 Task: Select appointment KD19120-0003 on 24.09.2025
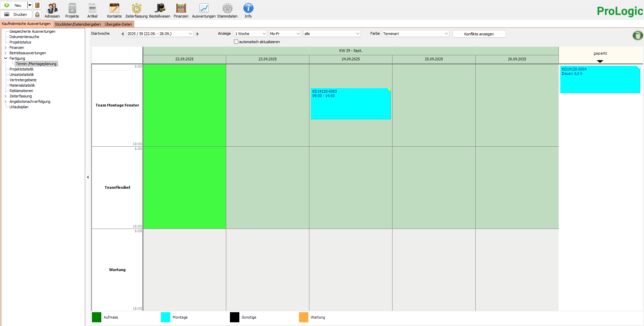tap(351, 103)
